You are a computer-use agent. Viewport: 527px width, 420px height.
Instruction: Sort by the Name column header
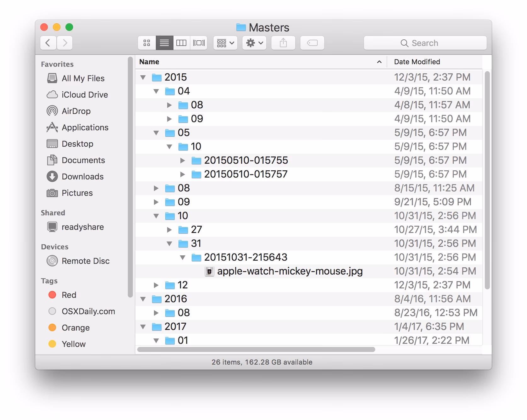(x=149, y=62)
